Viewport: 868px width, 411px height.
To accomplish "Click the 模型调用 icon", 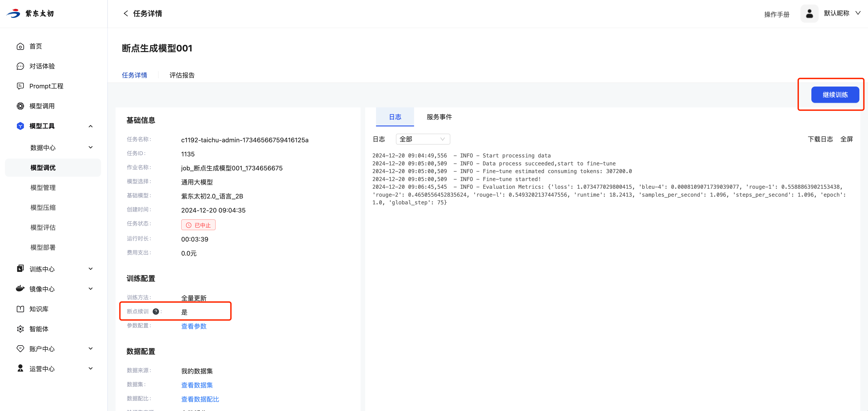I will [20, 106].
